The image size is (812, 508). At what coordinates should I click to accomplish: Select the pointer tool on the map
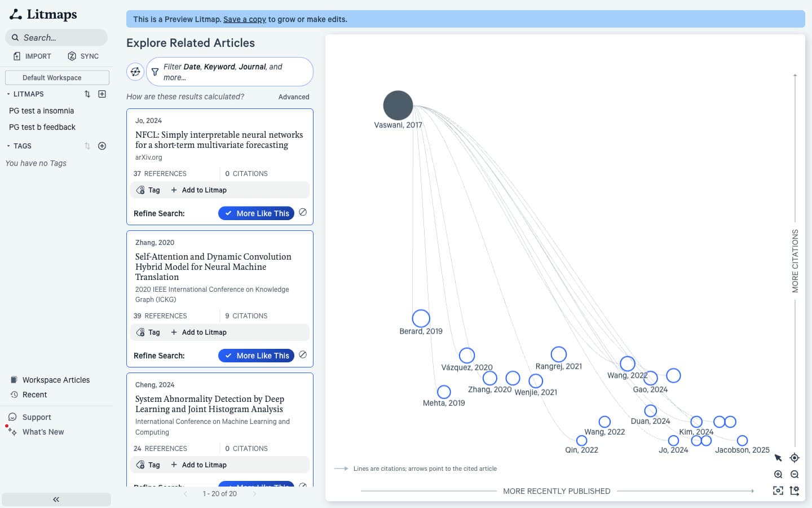coord(778,458)
